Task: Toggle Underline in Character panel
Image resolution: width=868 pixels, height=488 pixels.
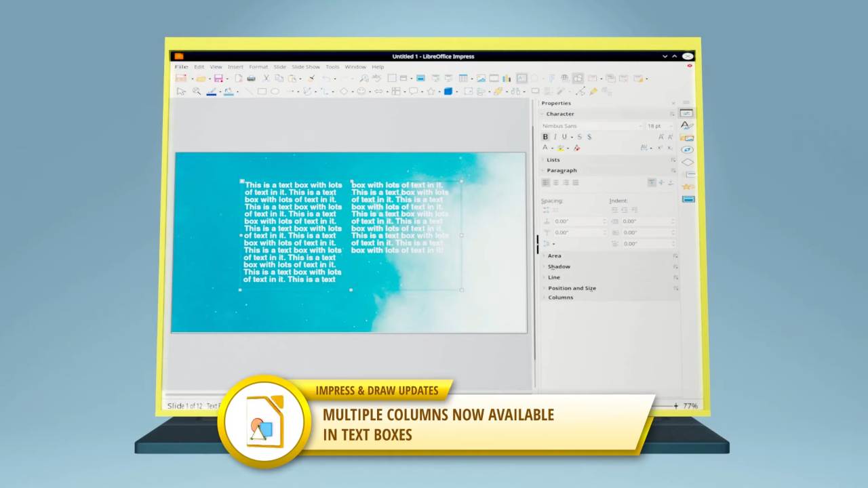Action: (x=564, y=137)
